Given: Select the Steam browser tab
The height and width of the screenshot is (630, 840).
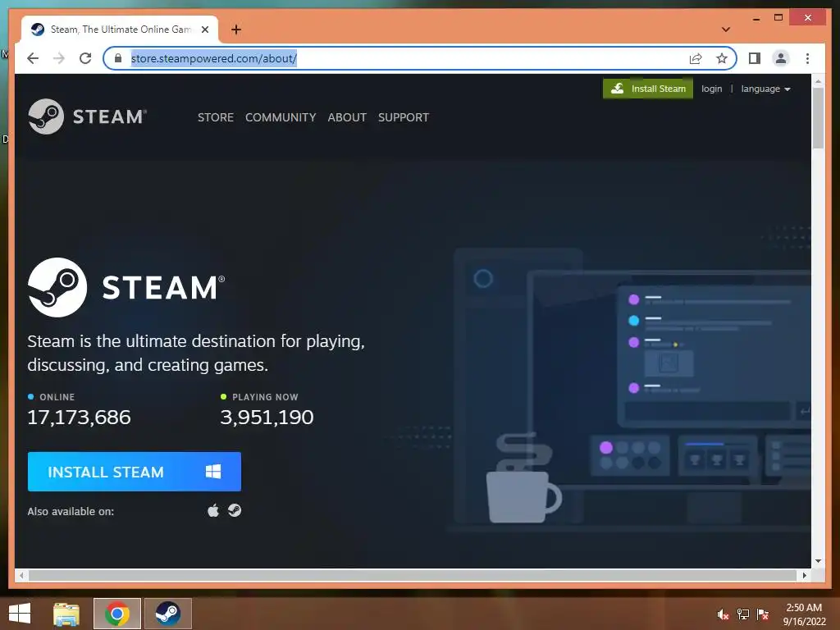Looking at the screenshot, I should 120,30.
